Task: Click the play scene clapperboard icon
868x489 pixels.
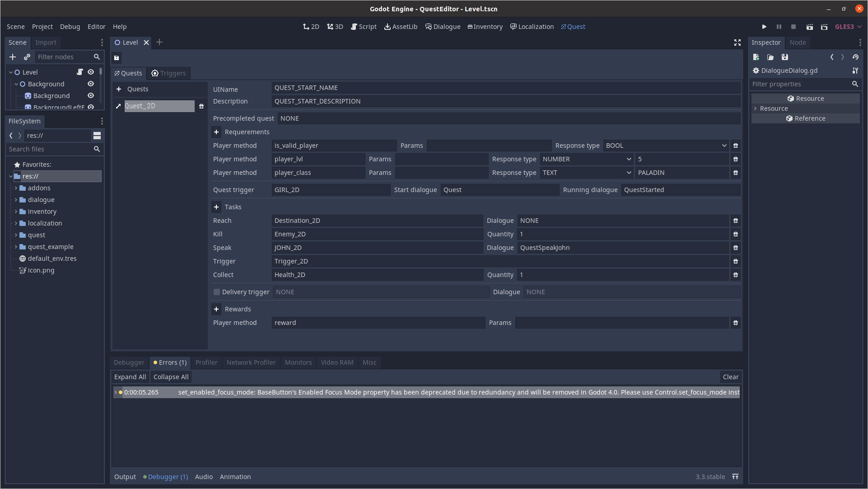Action: pyautogui.click(x=810, y=27)
